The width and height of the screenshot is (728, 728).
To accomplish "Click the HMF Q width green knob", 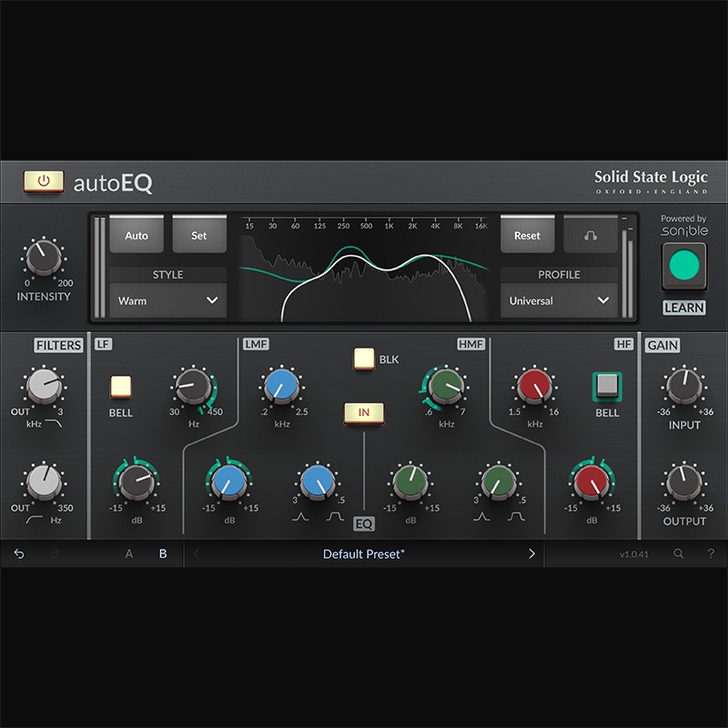I will click(x=498, y=483).
